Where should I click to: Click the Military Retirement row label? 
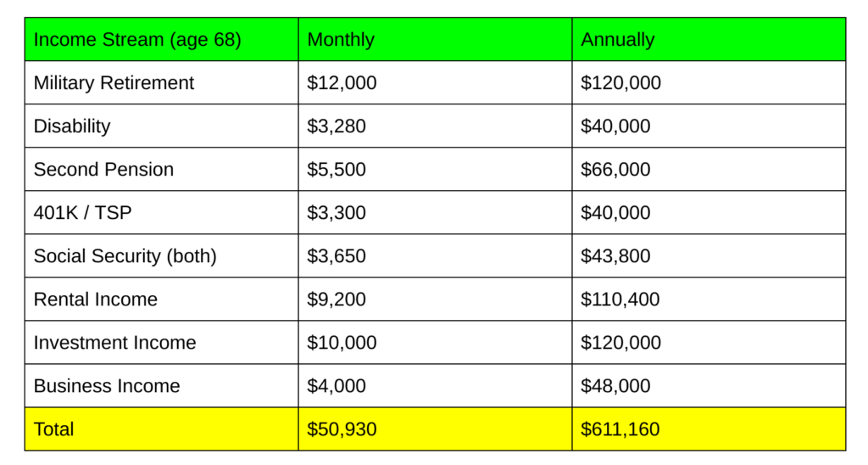tap(114, 83)
